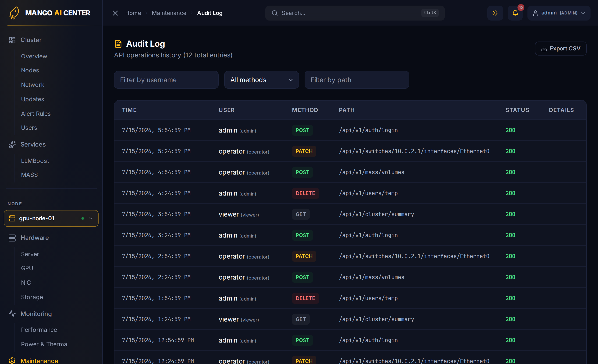Click viewer user in 1:24:59 PM row

[238, 319]
